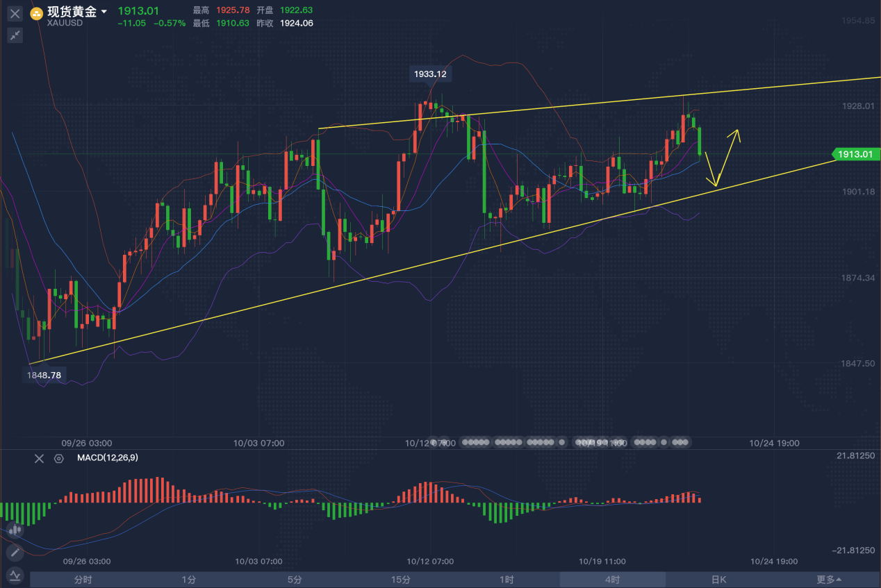Viewport: 881px width, 588px height.
Task: Select the pencil drawing tool
Action: (15, 553)
